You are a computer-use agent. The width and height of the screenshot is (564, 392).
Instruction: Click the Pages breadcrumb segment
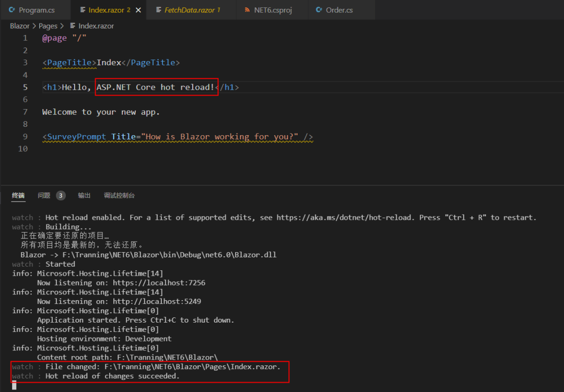48,26
